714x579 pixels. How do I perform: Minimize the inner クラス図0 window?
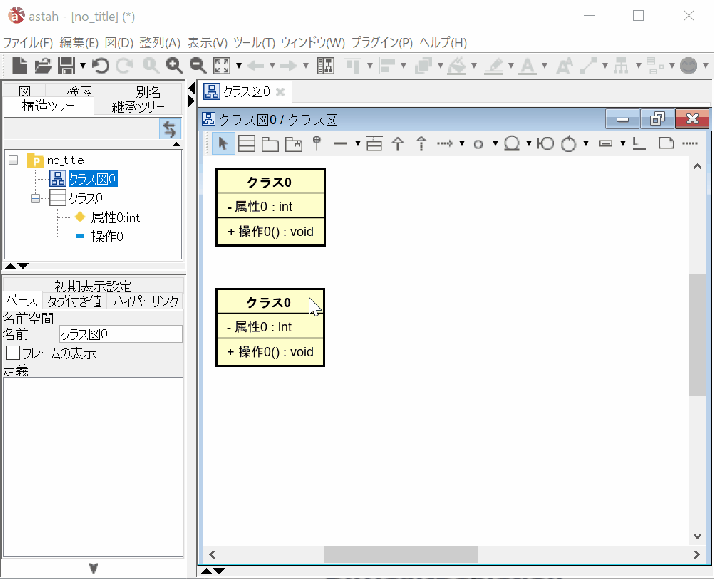click(622, 119)
